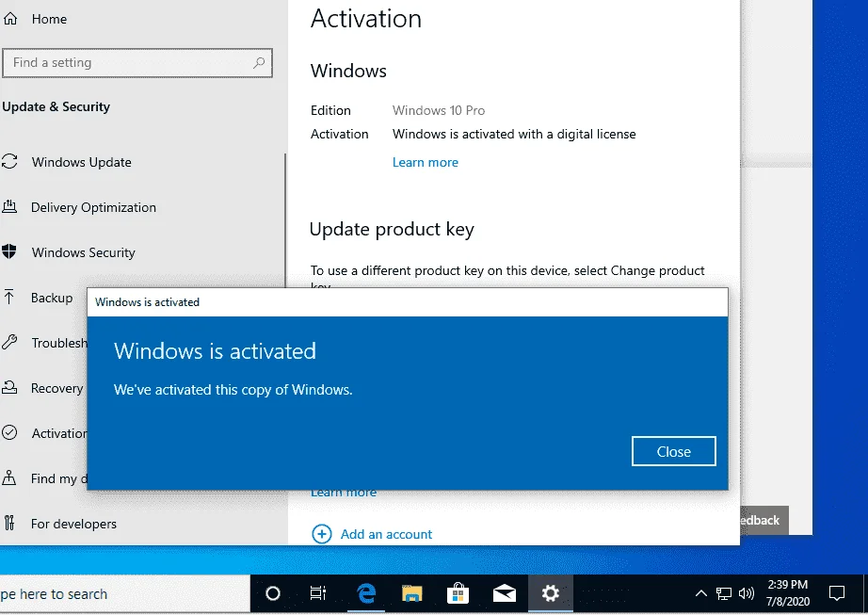Click the Windows Update sync icon
The image size is (868, 615).
click(9, 162)
